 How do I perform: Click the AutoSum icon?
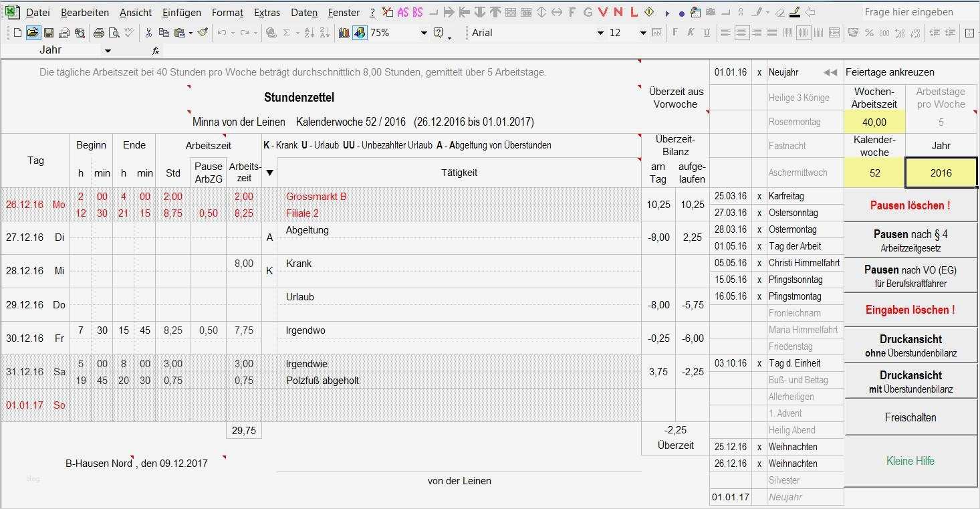point(288,32)
